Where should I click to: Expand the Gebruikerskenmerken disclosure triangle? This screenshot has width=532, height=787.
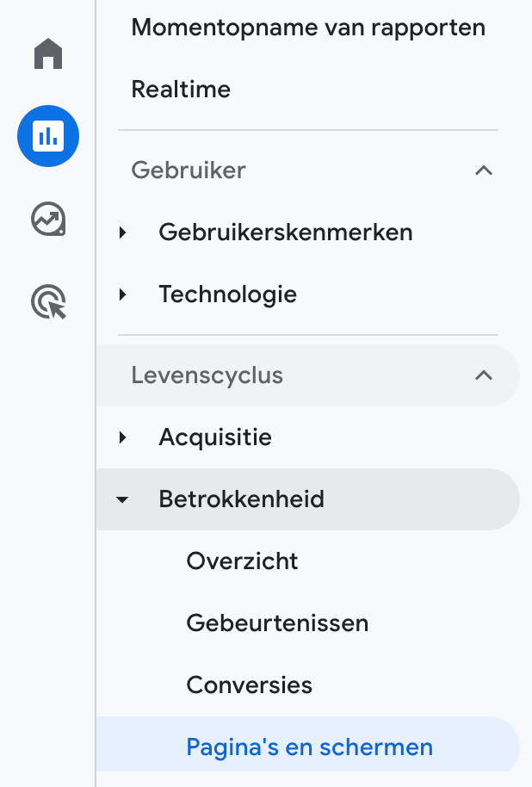(x=123, y=232)
